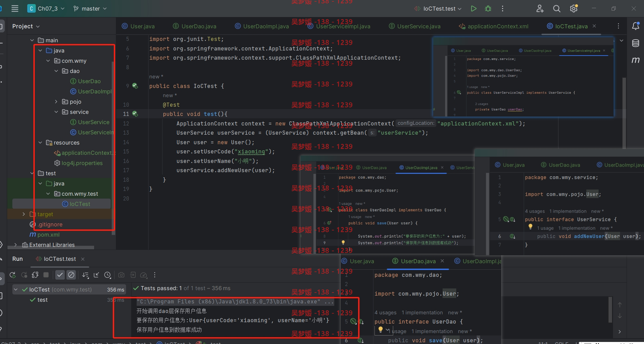Screen dimensions: 644x344
Task: Open Project view mode dropdown
Action: pyautogui.click(x=26, y=26)
